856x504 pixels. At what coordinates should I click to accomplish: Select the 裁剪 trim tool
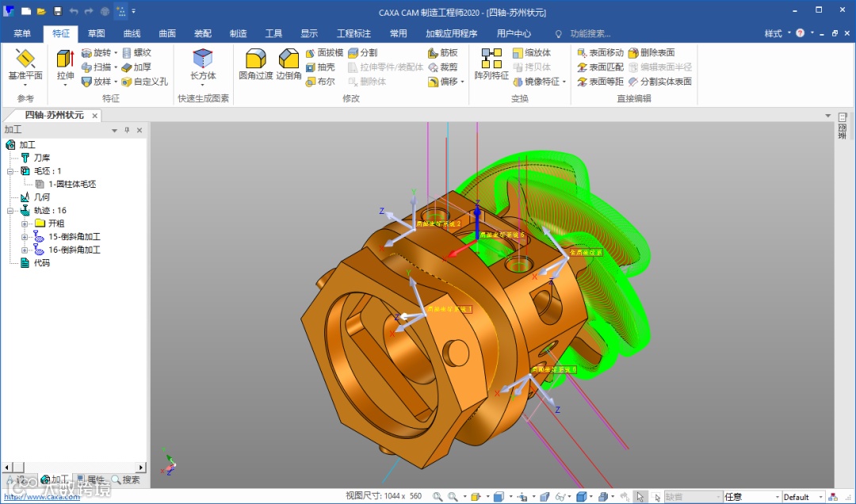coord(443,67)
